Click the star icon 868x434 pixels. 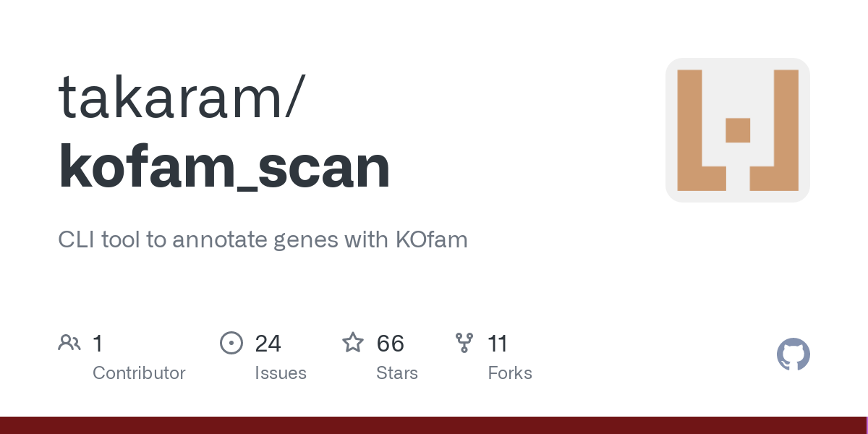click(x=353, y=342)
